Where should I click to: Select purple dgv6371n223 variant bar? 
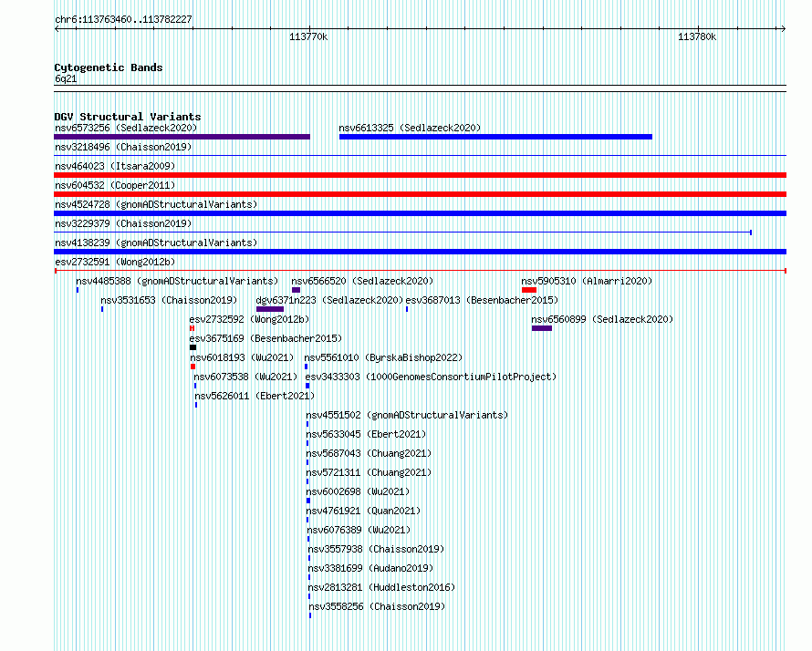coord(270,309)
